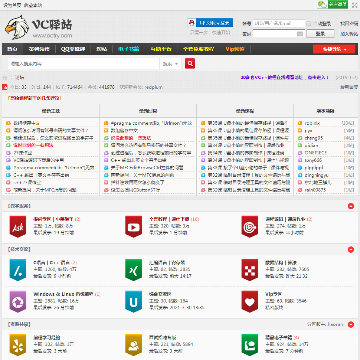Open the purple aperture Windows & Linux icon

click(18, 301)
